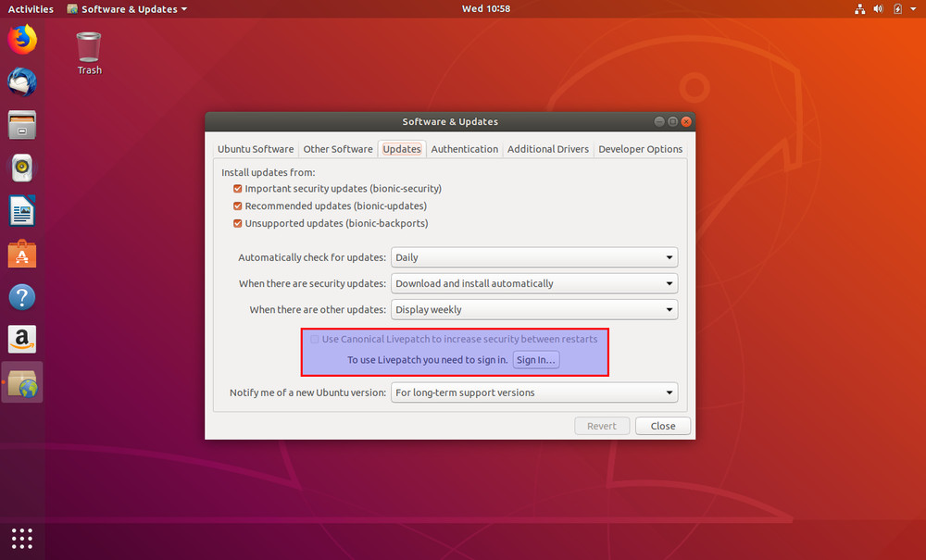Open the app grid launcher
The height and width of the screenshot is (560, 926).
coord(21,538)
